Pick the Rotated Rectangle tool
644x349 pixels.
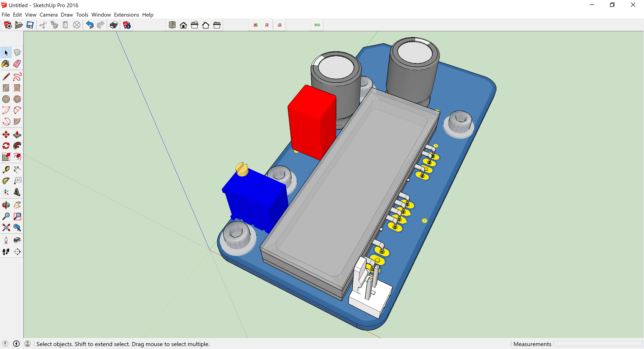tap(17, 88)
